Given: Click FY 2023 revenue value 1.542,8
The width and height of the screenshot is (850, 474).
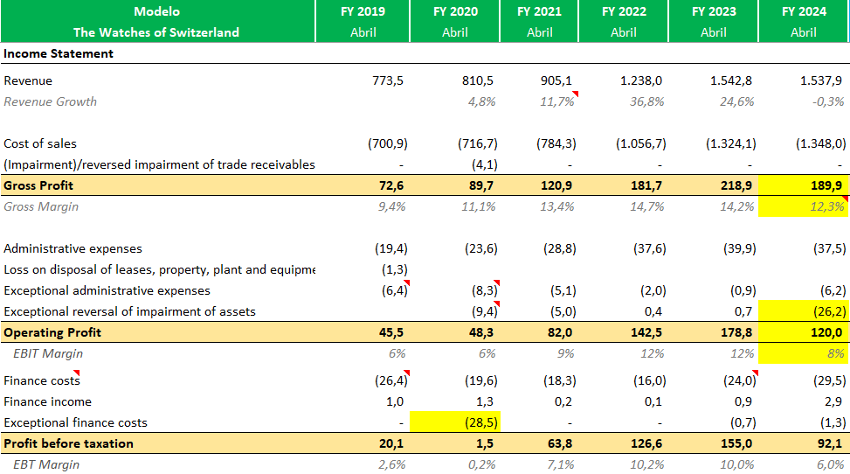Looking at the screenshot, I should (731, 81).
